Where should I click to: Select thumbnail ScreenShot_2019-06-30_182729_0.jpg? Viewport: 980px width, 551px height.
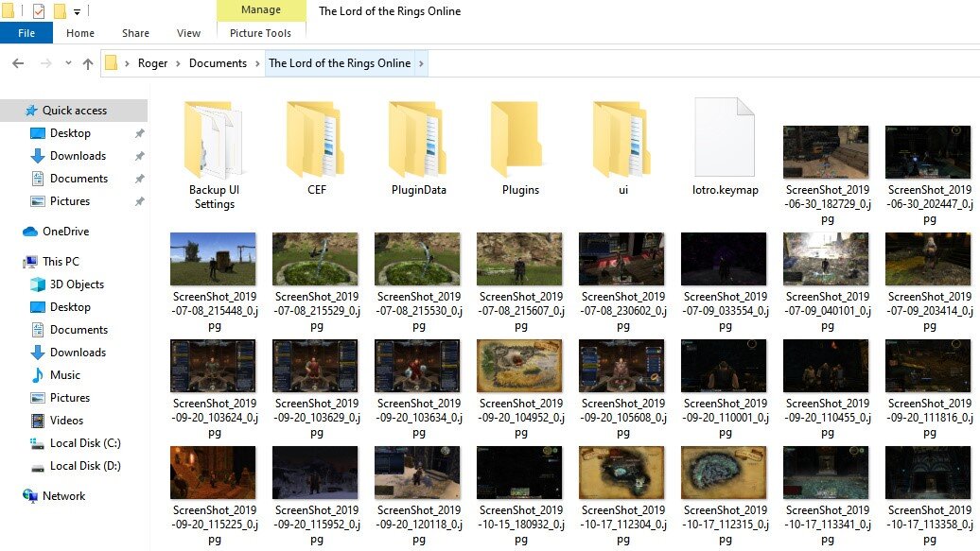[x=826, y=152]
